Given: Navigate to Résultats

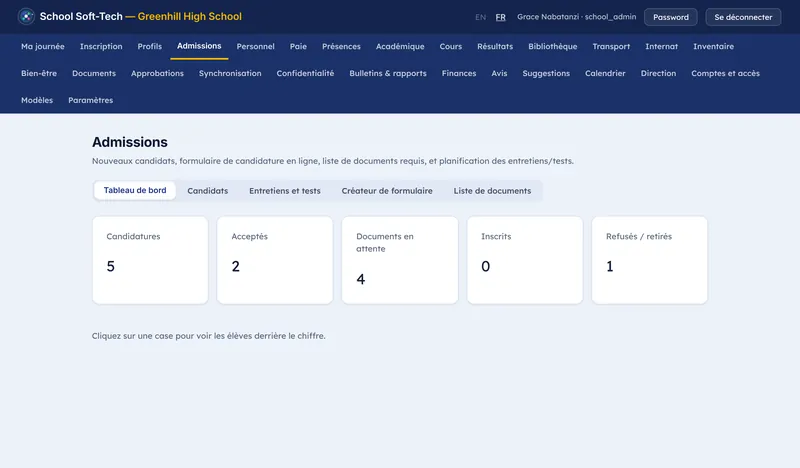Looking at the screenshot, I should (495, 46).
